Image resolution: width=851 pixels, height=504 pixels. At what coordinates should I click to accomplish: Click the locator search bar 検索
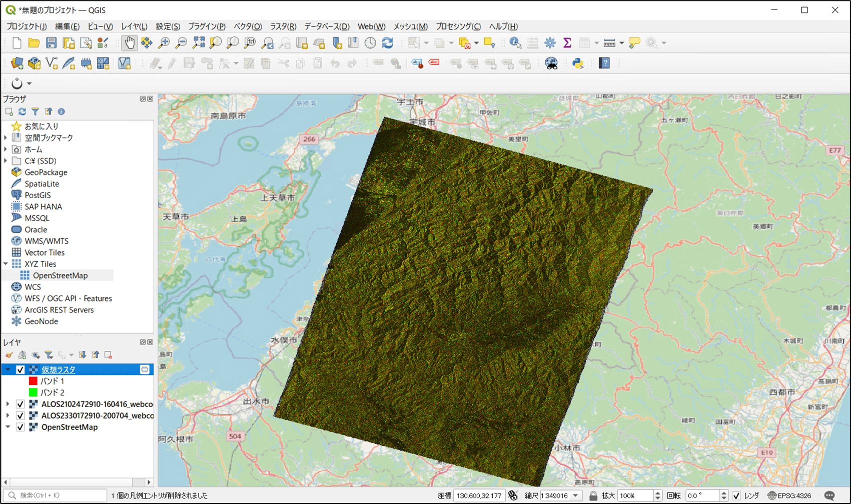pos(56,495)
